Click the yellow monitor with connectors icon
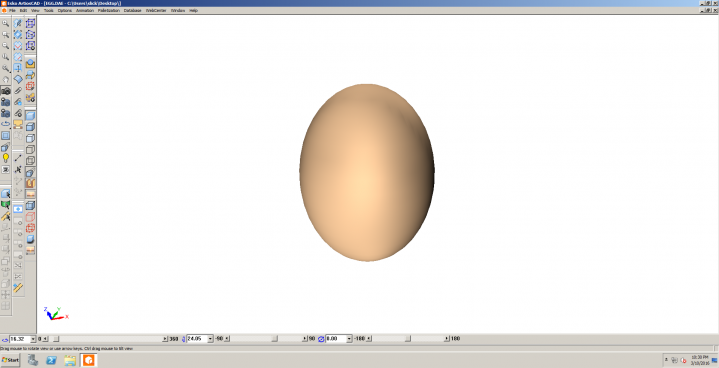Viewport: 719px width, 368px height. point(18,124)
